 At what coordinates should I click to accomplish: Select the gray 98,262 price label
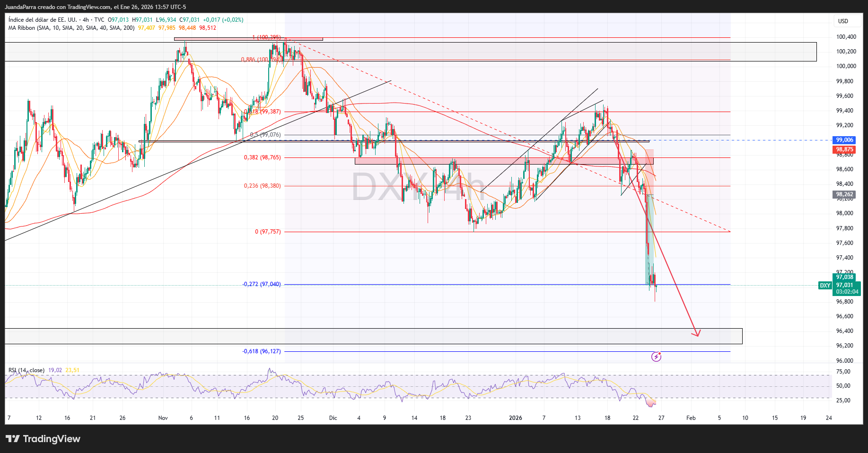click(844, 194)
